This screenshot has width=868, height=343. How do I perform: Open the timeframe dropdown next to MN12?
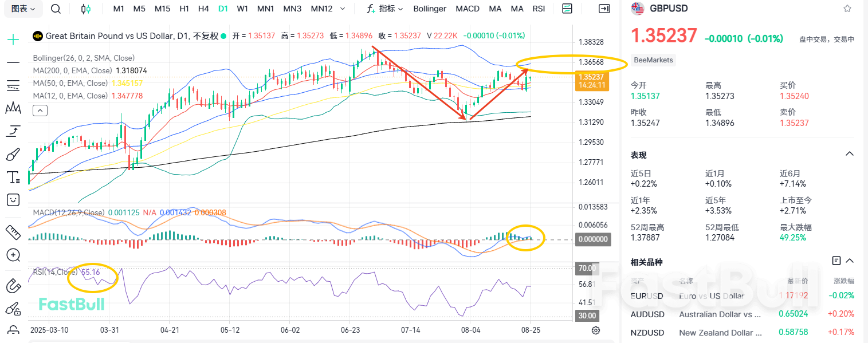343,9
